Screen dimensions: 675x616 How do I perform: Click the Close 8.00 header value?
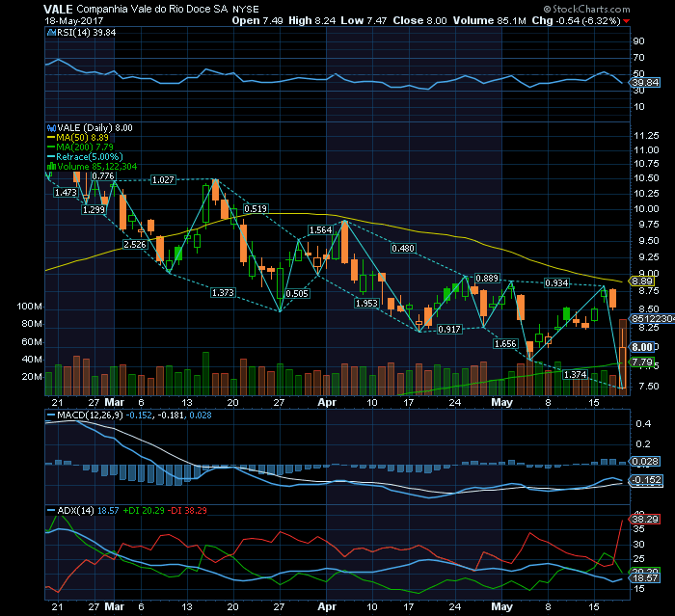pos(419,20)
